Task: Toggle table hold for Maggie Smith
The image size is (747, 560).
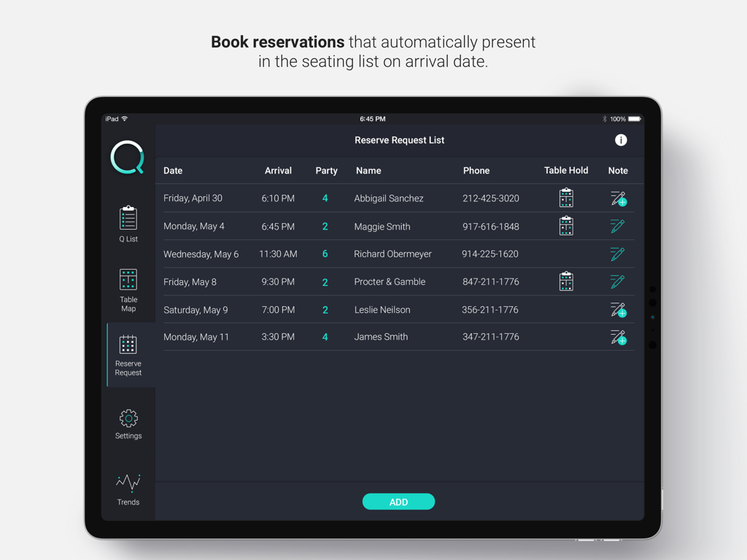Action: pos(566,226)
